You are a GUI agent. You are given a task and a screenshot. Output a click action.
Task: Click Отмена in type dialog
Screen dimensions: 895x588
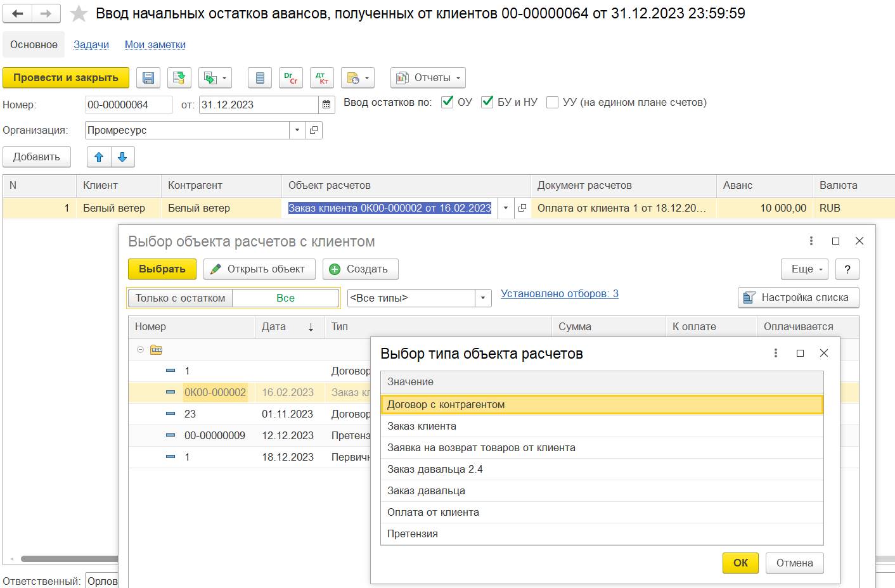795,563
